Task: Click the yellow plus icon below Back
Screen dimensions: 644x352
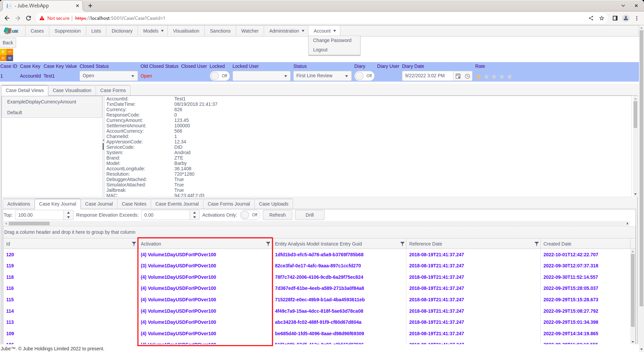Action: click(x=3, y=52)
